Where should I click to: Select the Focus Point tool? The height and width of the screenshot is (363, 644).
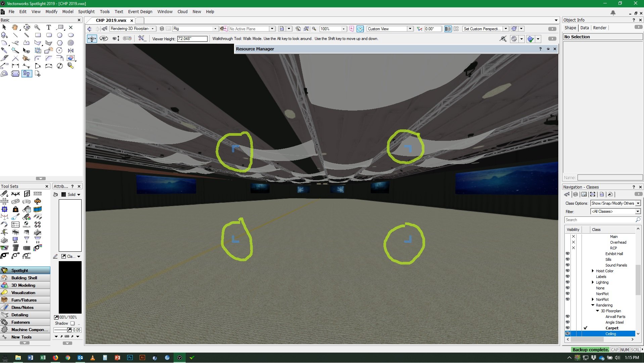click(x=4, y=209)
